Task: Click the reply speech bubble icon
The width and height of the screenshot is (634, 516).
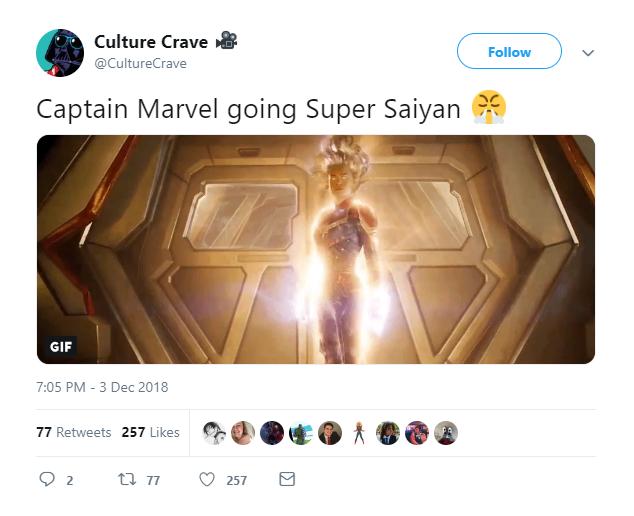Action: tap(47, 480)
